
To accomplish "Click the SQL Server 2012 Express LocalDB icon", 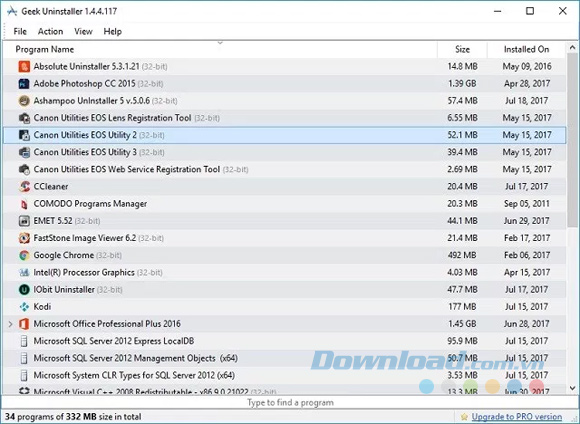I will pos(24,341).
